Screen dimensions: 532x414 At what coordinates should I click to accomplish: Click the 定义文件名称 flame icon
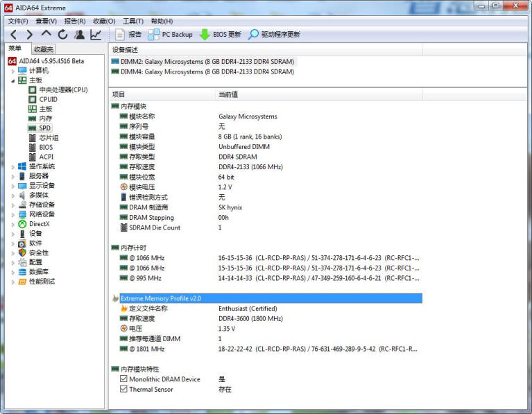coord(123,308)
